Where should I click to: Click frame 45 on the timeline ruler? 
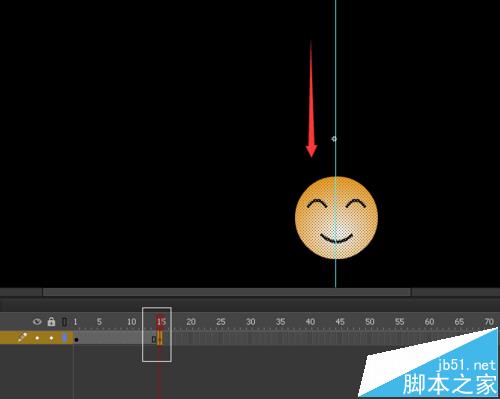[340, 322]
